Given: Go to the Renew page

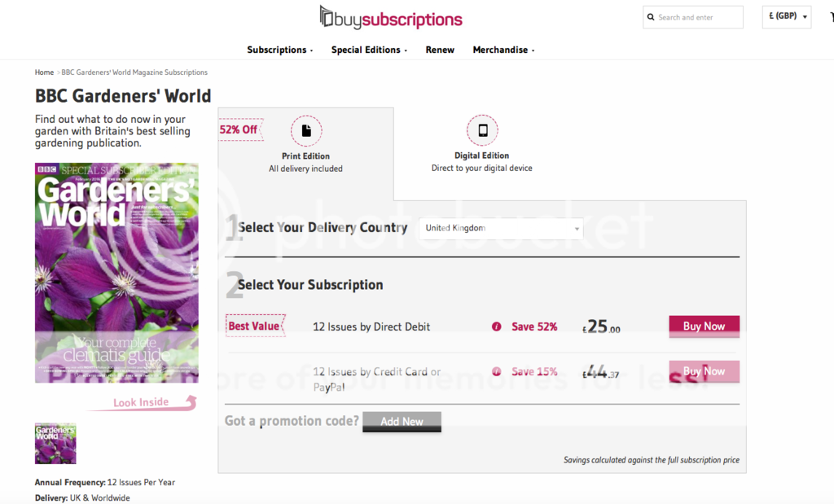Looking at the screenshot, I should click(x=440, y=50).
